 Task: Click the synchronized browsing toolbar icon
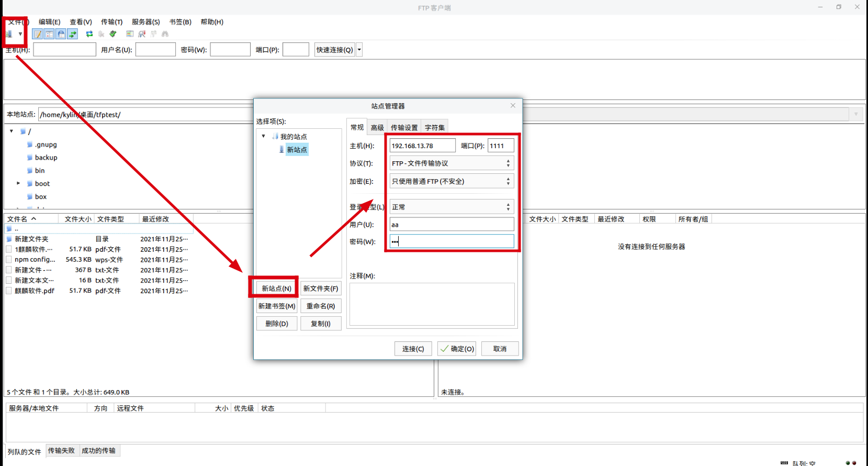153,34
